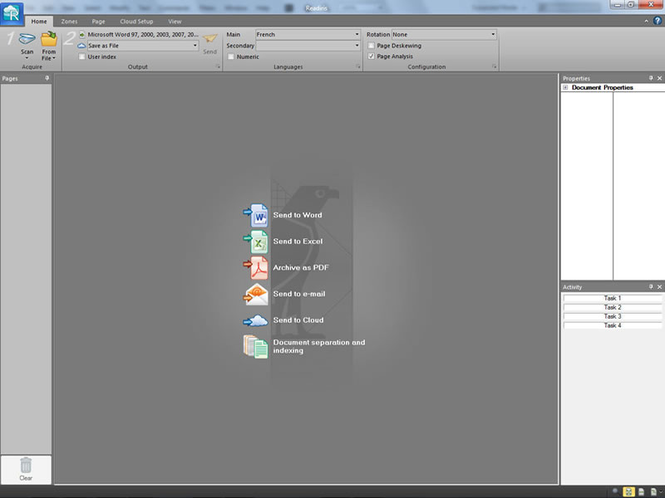Image resolution: width=665 pixels, height=498 pixels.
Task: Open the Configuration group dialog launcher
Action: [494, 67]
